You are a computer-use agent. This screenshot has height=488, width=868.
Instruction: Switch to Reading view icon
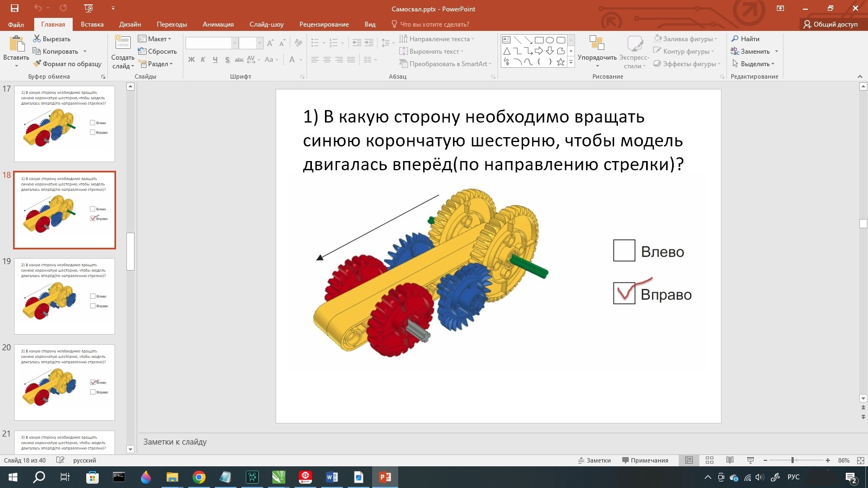[730, 460]
